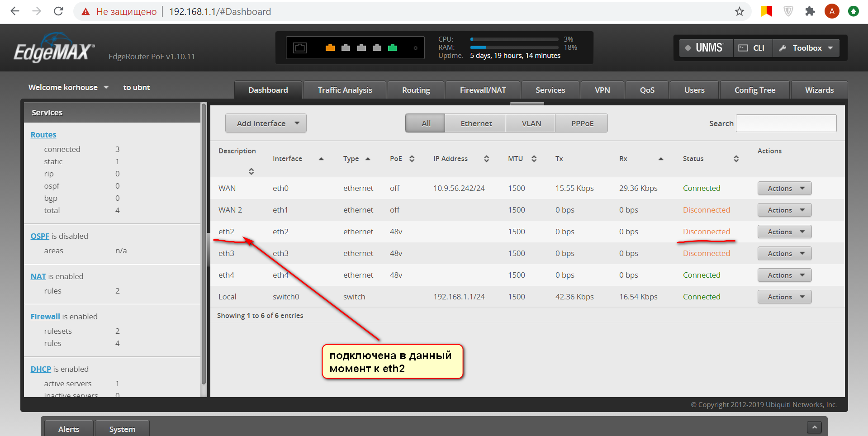Screen dimensions: 868x436
Task: Open the Users tab
Action: click(x=694, y=90)
